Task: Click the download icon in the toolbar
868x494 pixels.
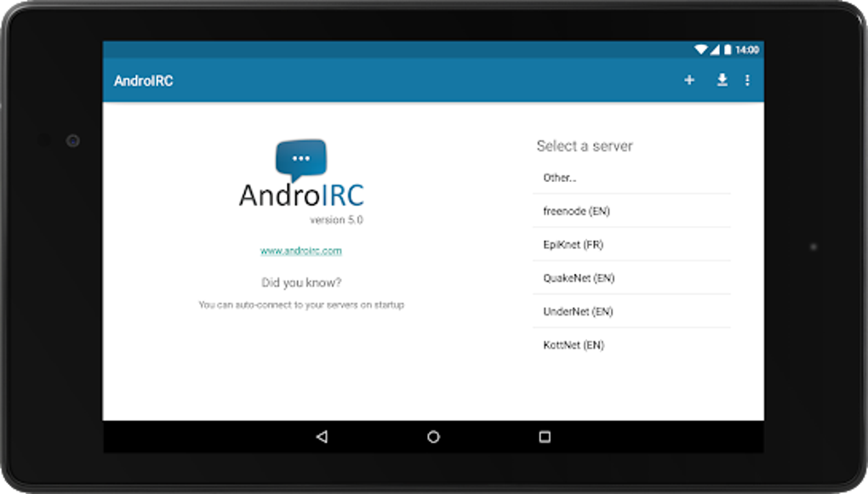Action: (x=721, y=79)
